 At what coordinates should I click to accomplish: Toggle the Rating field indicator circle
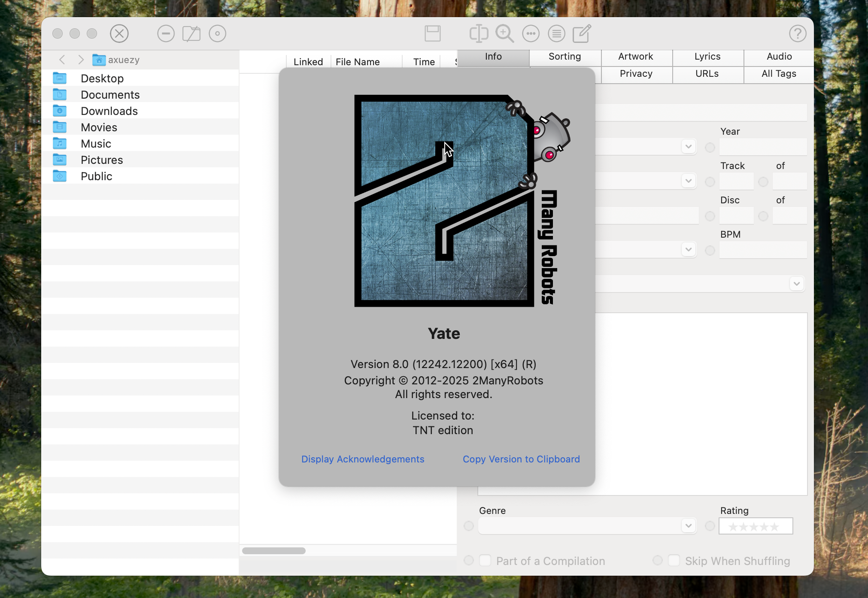[x=710, y=526]
